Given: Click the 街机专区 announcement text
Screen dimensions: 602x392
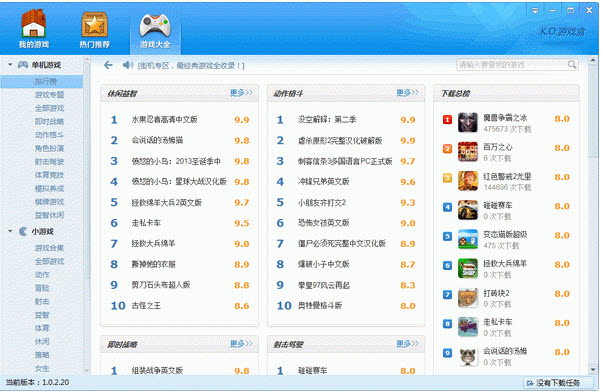Looking at the screenshot, I should (x=191, y=66).
